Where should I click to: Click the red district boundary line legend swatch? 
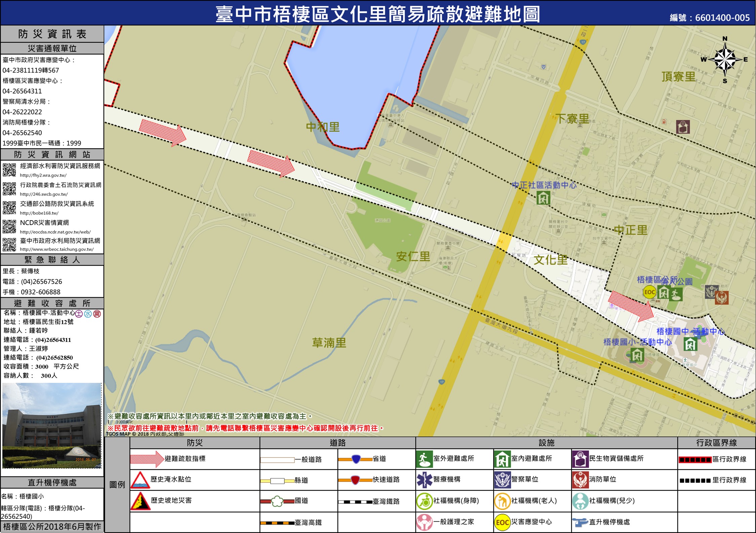pos(695,460)
